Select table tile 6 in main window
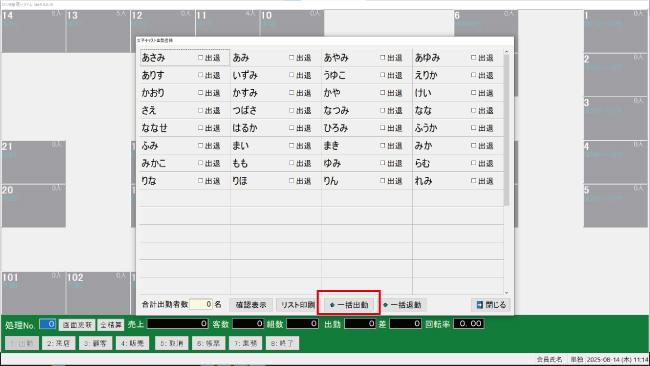Screen dimensions: 650x366 pyautogui.click(x=486, y=23)
